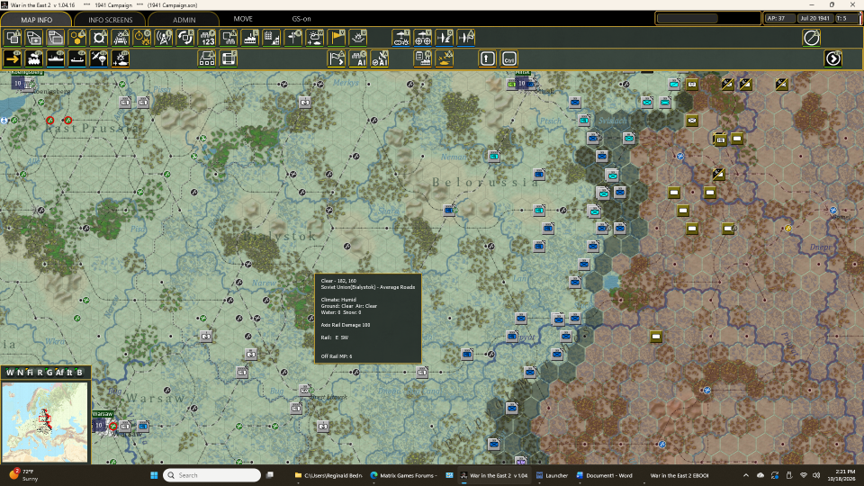Toggle the first overlapping-squares map info icon
The height and width of the screenshot is (486, 864).
point(13,38)
